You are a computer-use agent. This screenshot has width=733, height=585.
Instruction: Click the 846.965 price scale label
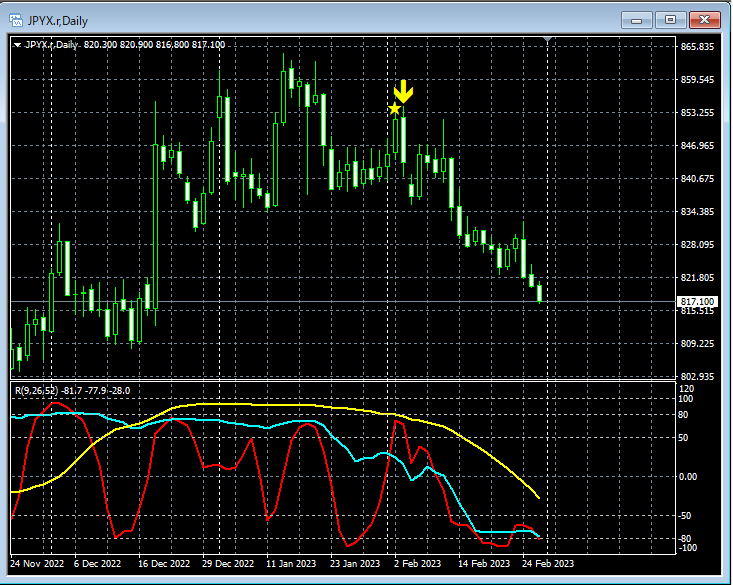pos(697,145)
